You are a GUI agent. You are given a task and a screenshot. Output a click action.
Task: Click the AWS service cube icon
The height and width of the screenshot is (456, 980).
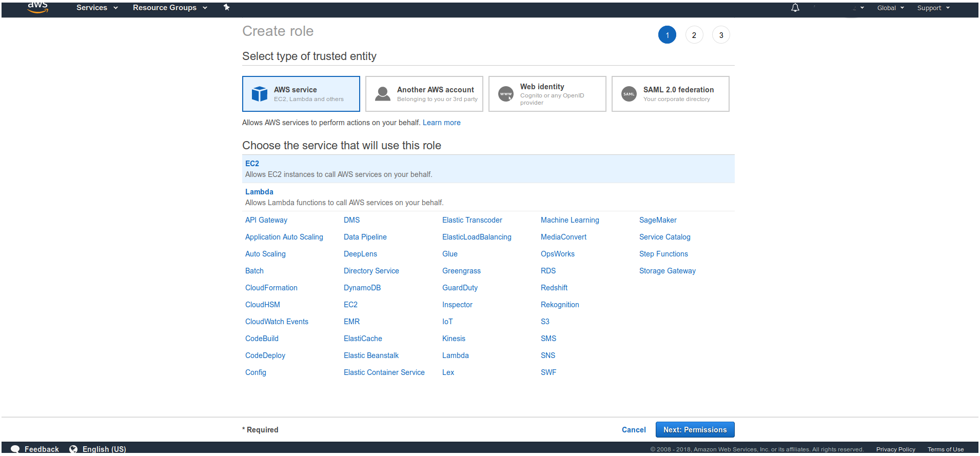pos(260,94)
